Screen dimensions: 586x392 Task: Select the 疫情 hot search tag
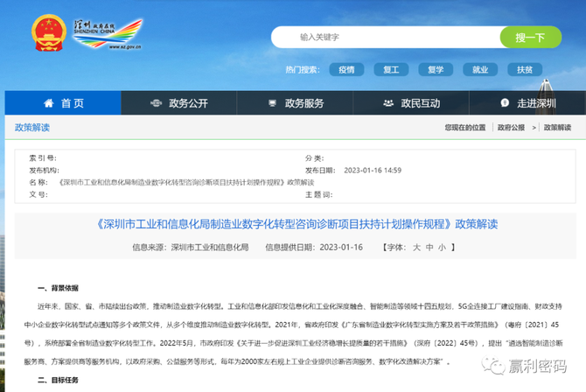[346, 70]
